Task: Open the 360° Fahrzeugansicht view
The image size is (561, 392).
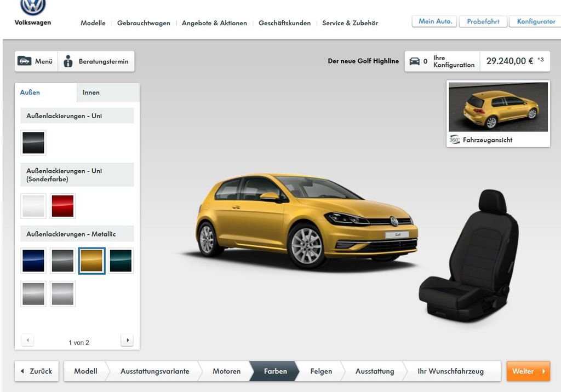Action: pos(480,140)
